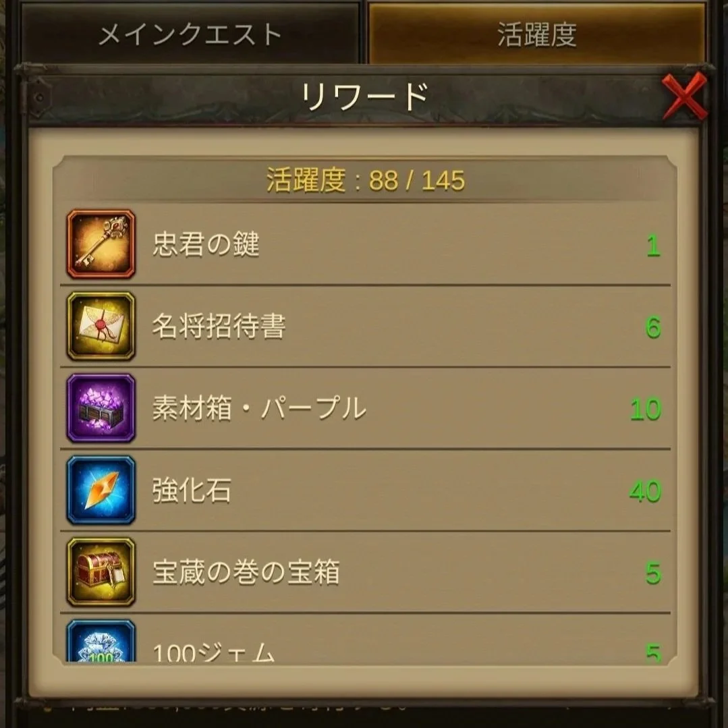Click quantity 40 next to 強化石
This screenshot has width=728, height=728.
click(x=646, y=492)
